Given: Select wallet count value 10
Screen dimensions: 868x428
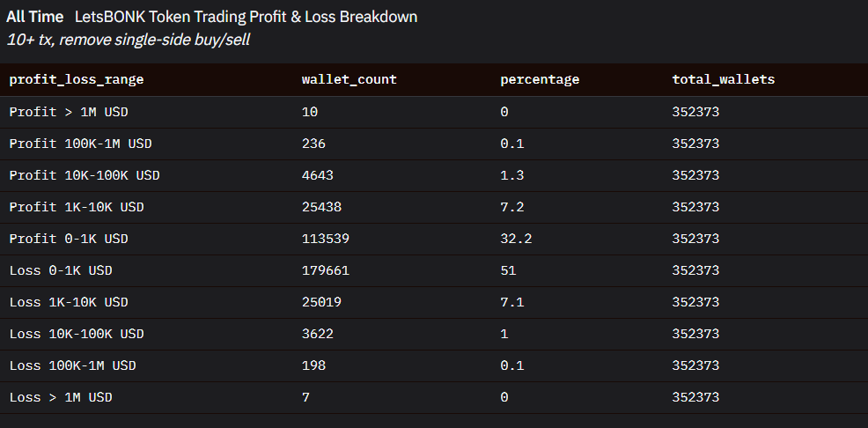Looking at the screenshot, I should pos(310,112).
